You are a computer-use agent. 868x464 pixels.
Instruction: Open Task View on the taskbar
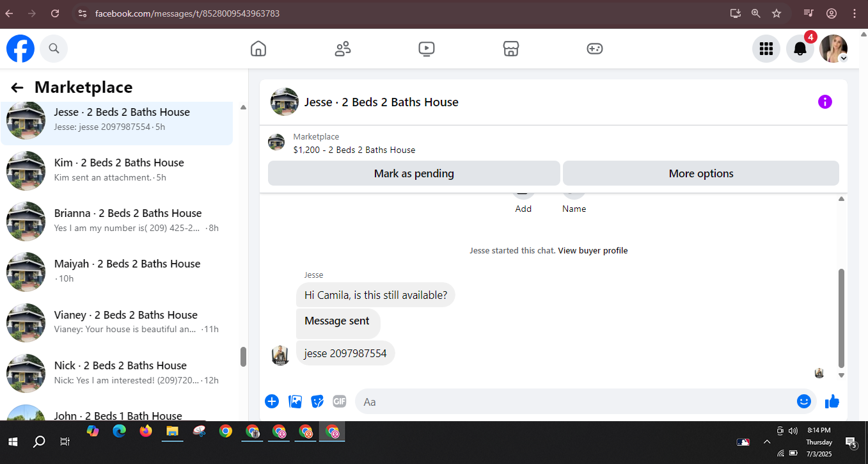point(65,442)
